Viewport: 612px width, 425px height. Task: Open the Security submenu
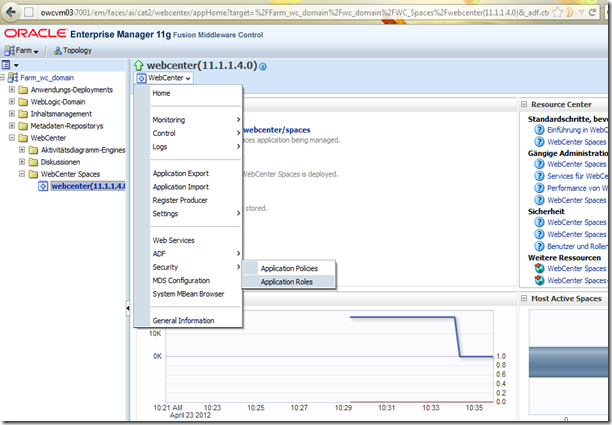196,267
